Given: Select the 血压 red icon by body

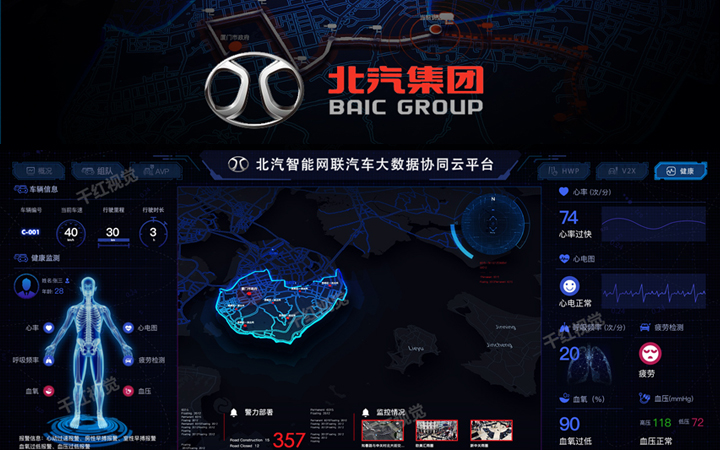Looking at the screenshot, I should (x=129, y=391).
